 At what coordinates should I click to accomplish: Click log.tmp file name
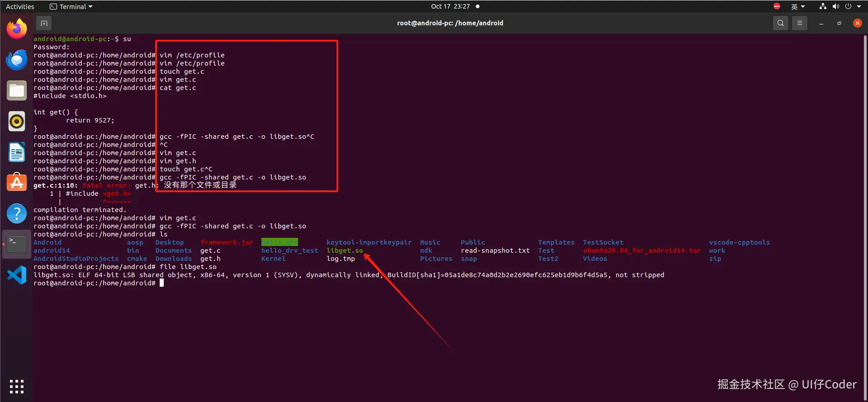coord(341,259)
